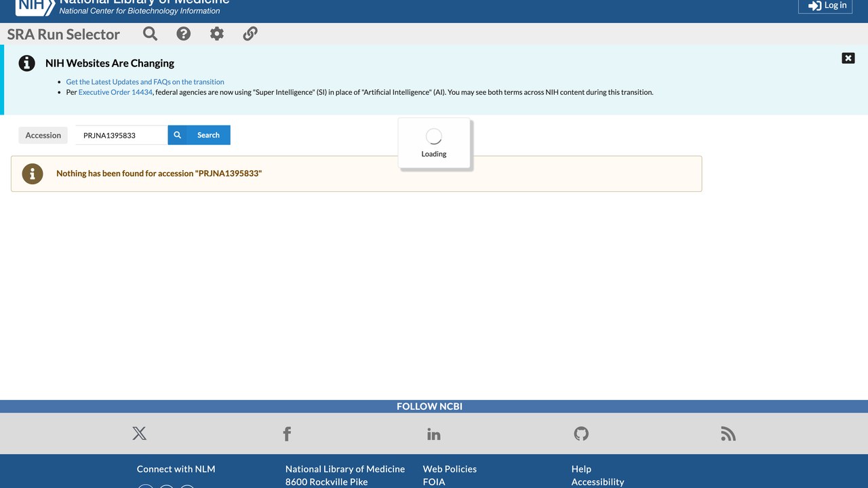This screenshot has width=868, height=488.
Task: Open the magnifier search icon in toolbar
Action: 151,34
